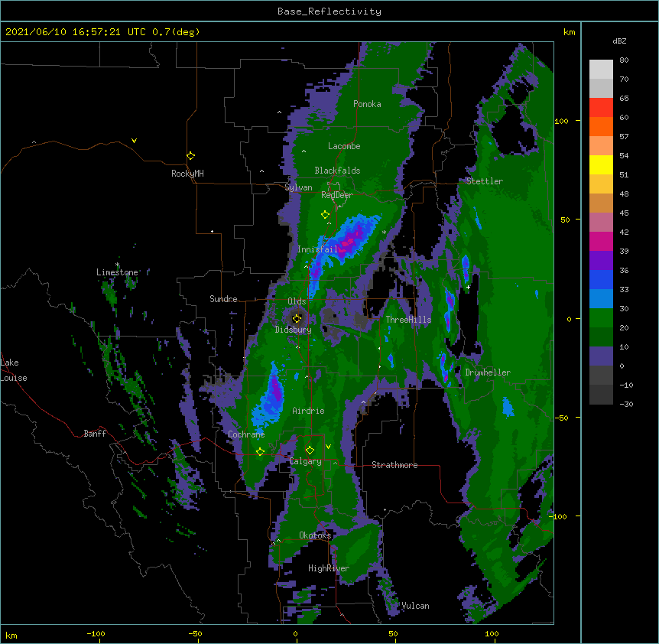The width and height of the screenshot is (659, 644).
Task: Click the yellow diamond marker below Cochrane label
Action: pyautogui.click(x=260, y=451)
